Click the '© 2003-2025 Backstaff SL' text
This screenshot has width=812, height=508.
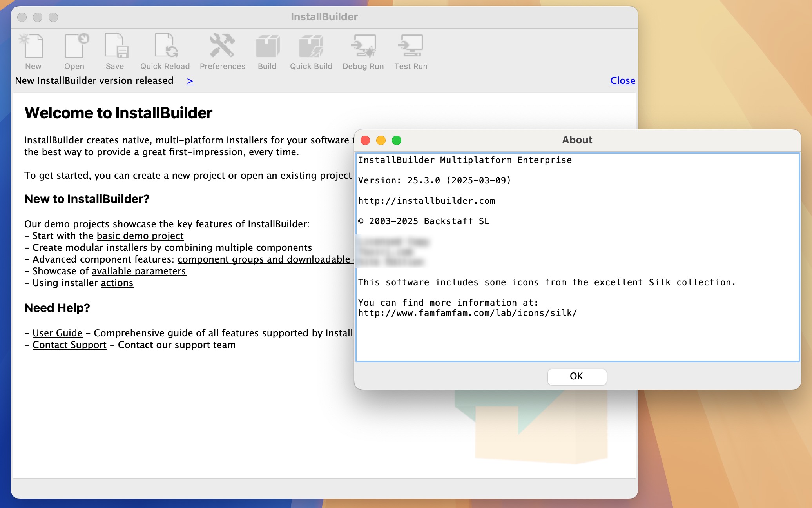[x=424, y=221]
